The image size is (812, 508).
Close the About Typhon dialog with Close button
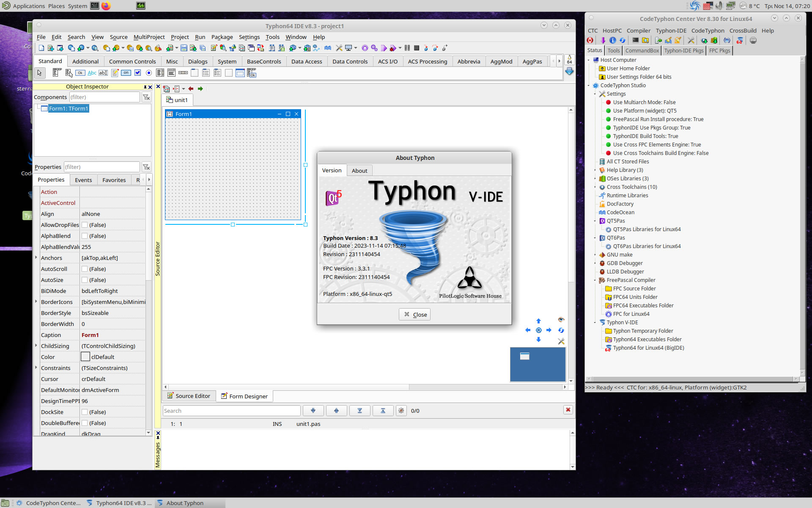414,315
